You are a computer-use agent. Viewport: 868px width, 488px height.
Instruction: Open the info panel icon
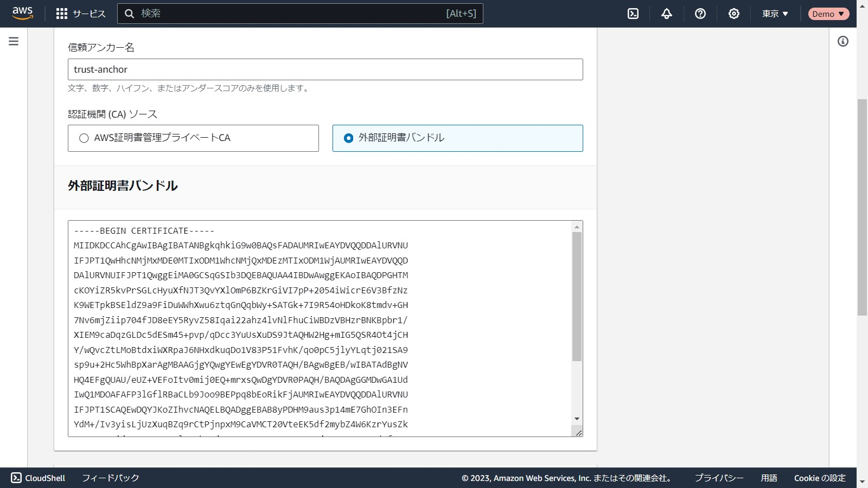coord(843,41)
